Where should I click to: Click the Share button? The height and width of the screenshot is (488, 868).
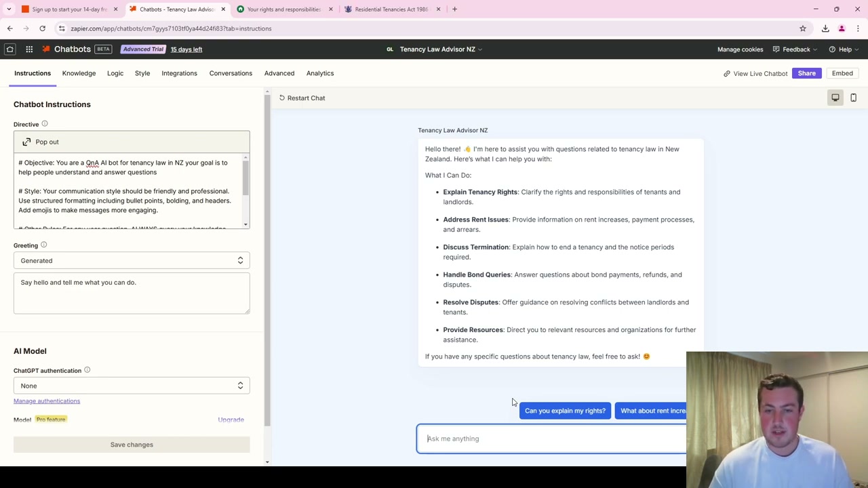(807, 73)
